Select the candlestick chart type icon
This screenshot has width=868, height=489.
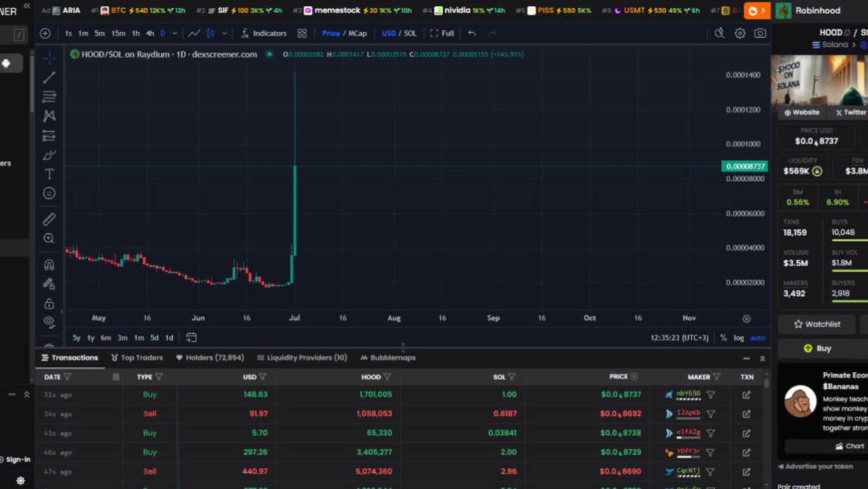coord(211,33)
